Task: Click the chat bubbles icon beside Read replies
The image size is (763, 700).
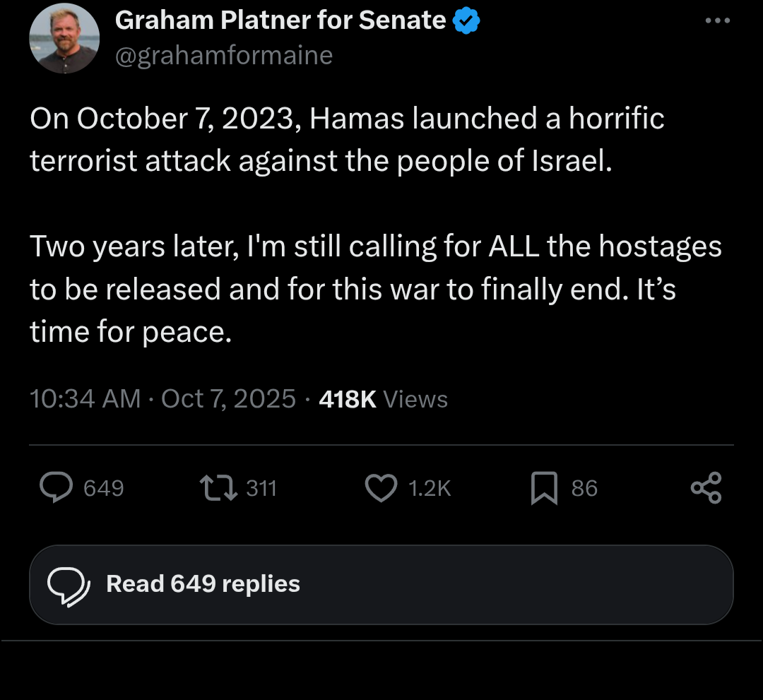Action: 67,585
